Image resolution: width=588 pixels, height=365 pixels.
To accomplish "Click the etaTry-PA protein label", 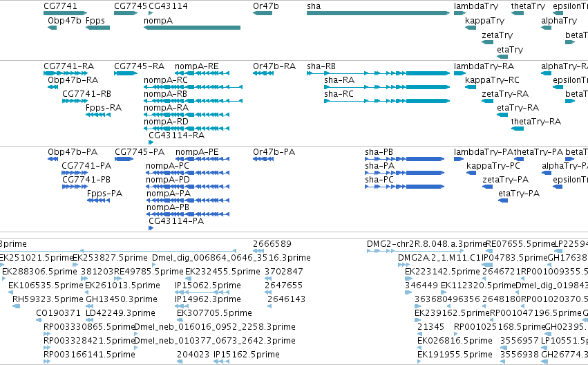I will coord(519,194).
